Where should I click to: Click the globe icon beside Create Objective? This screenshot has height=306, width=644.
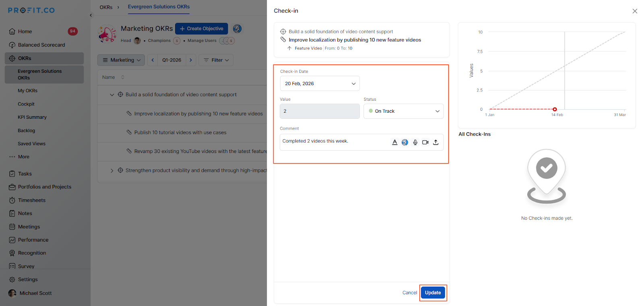(x=237, y=29)
